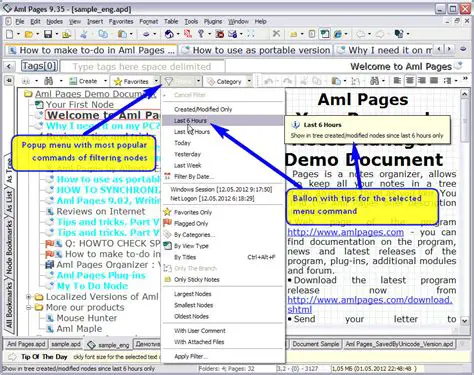Click Apply Filter... at menu bottom
474x375 pixels.
click(x=223, y=356)
